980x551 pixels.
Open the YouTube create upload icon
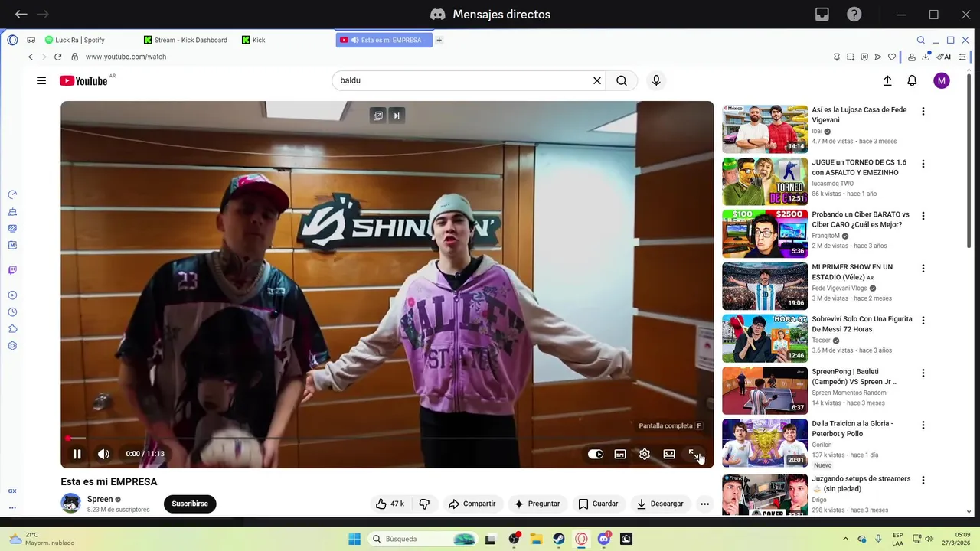click(887, 80)
